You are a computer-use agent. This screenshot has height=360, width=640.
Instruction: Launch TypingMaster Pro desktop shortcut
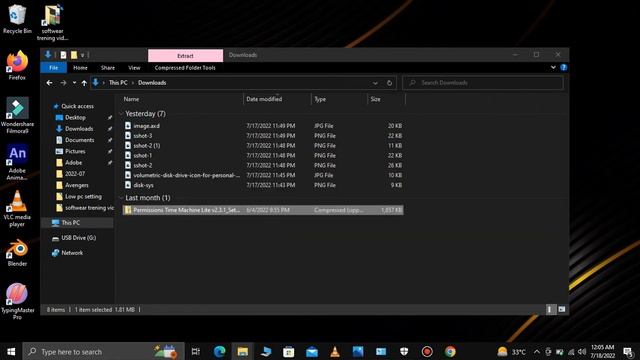pos(17,301)
